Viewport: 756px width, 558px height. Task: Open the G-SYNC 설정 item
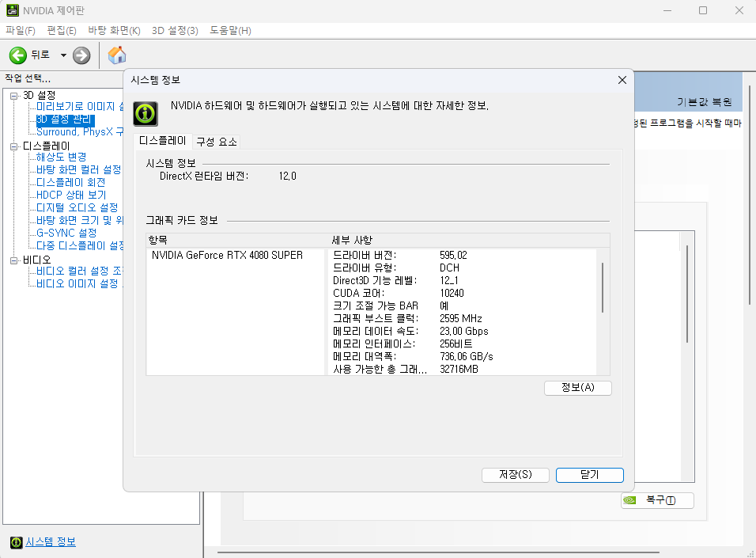click(x=66, y=233)
